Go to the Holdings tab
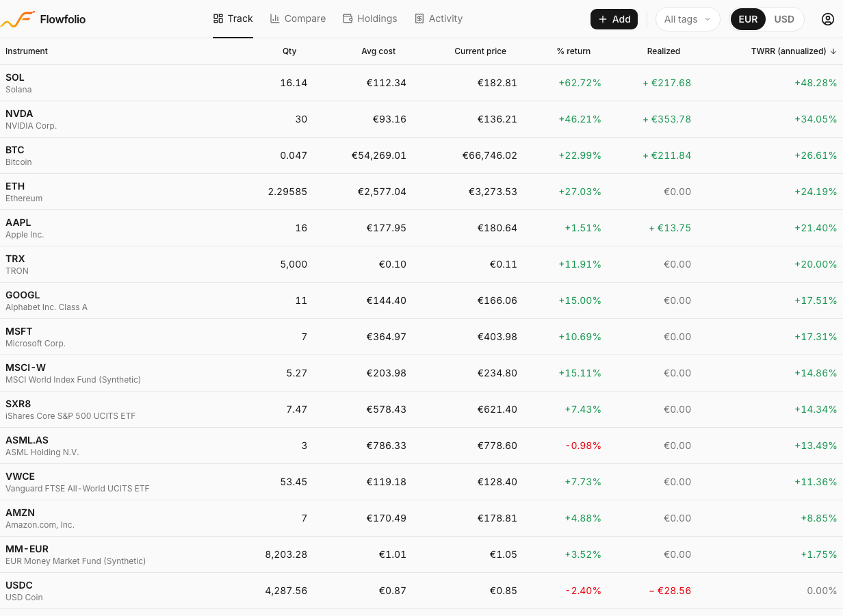 (369, 18)
